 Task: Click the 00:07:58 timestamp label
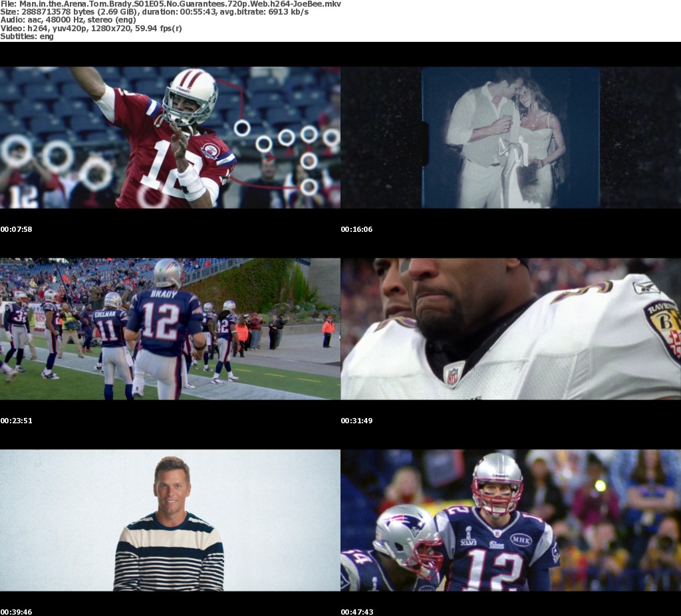tap(16, 229)
